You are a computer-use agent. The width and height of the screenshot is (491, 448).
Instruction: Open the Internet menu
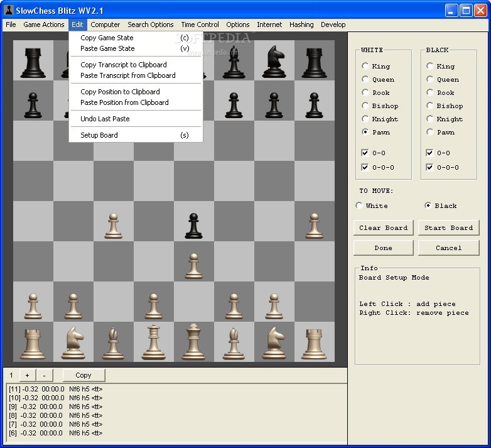click(269, 25)
